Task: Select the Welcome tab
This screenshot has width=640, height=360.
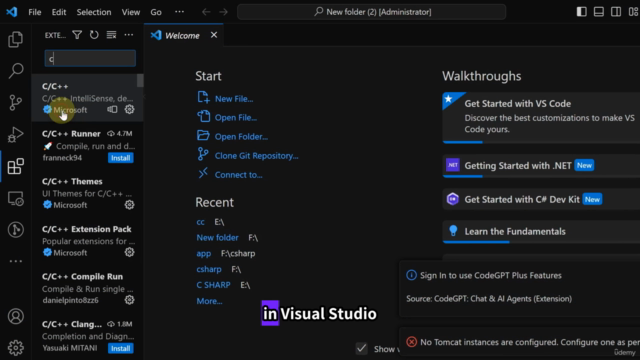Action: [x=183, y=36]
